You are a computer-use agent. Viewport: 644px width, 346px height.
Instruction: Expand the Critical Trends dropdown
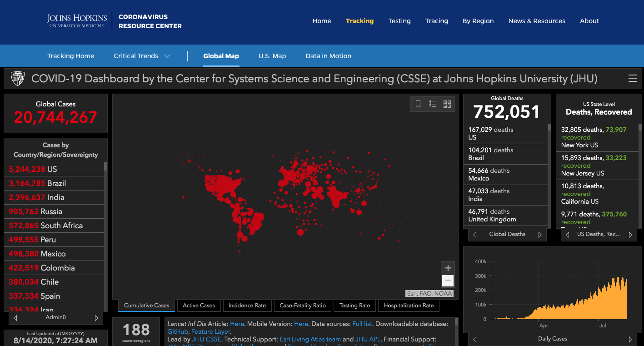pyautogui.click(x=142, y=56)
